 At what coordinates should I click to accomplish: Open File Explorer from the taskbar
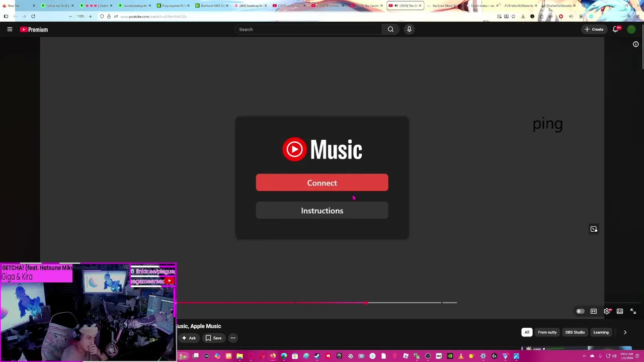coord(239,356)
